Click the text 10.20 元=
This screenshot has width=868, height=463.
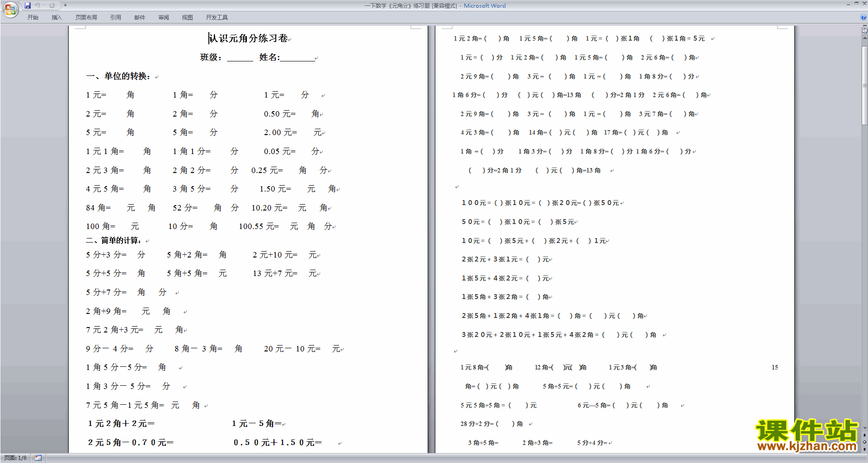pyautogui.click(x=269, y=208)
